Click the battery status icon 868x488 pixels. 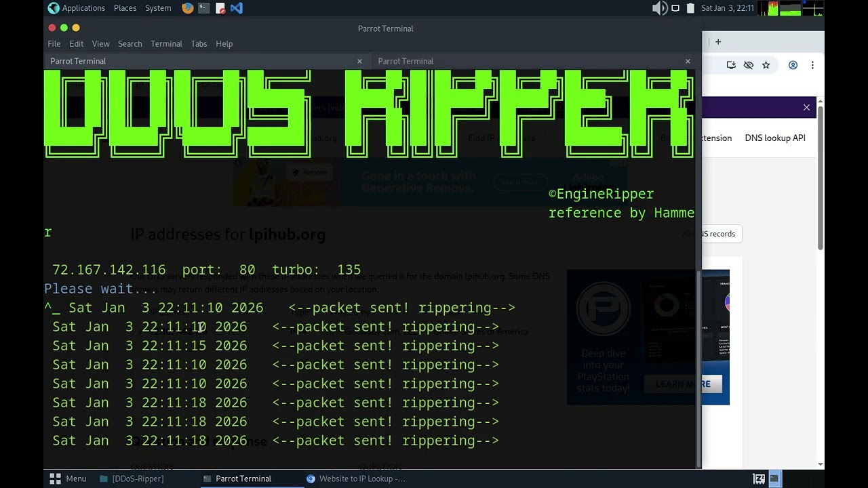[690, 8]
